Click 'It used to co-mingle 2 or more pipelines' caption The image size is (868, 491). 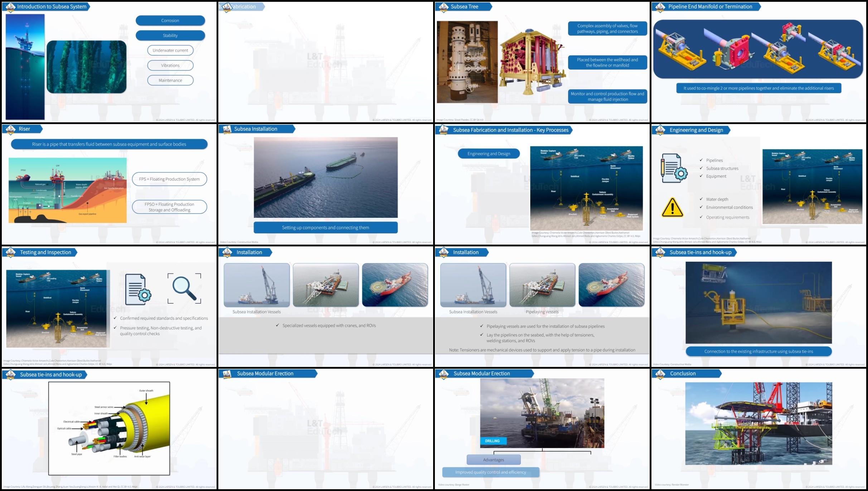coord(758,88)
